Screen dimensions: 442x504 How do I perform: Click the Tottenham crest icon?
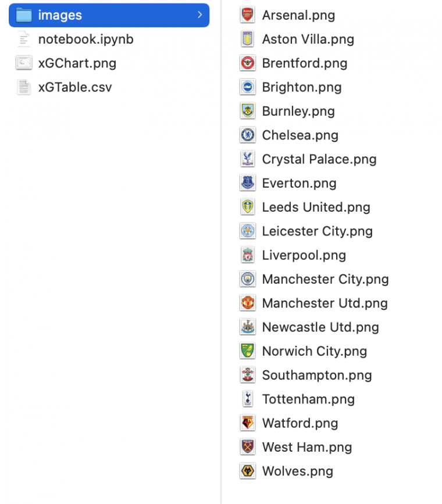click(x=247, y=399)
